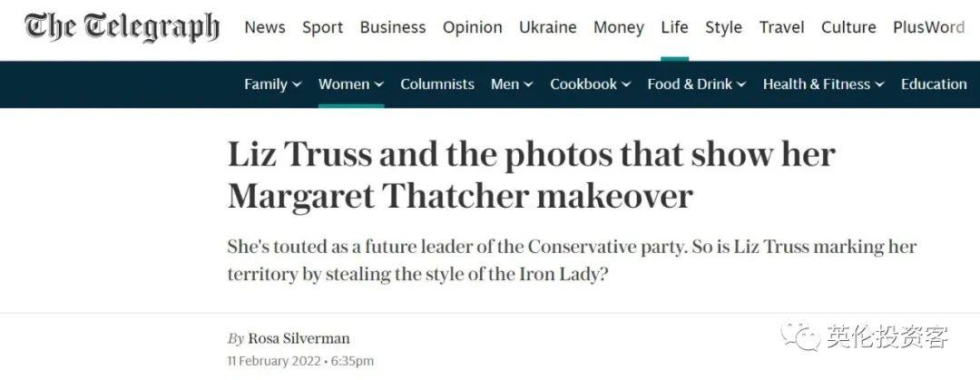Open the Money section
Screen dimensions: 980x380
click(x=619, y=27)
